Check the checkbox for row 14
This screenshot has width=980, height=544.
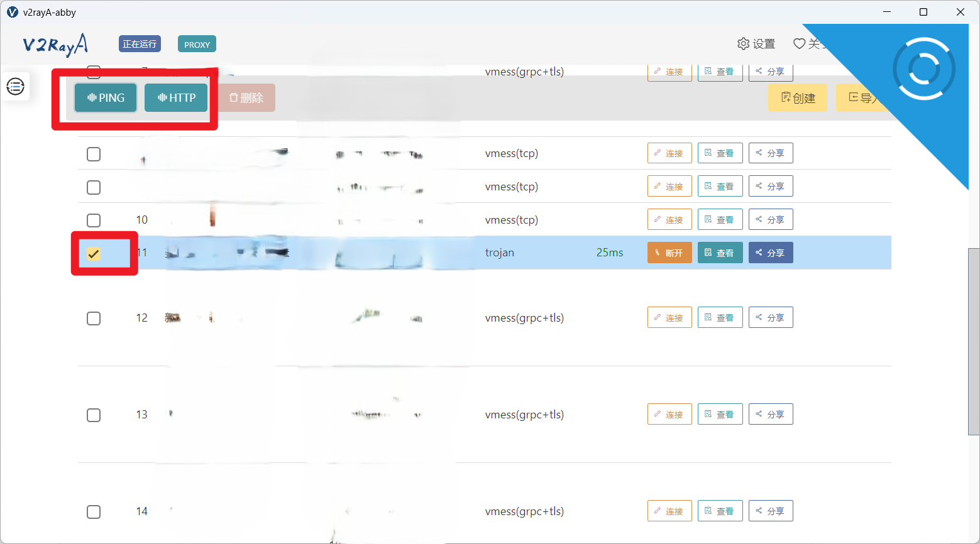[x=94, y=512]
